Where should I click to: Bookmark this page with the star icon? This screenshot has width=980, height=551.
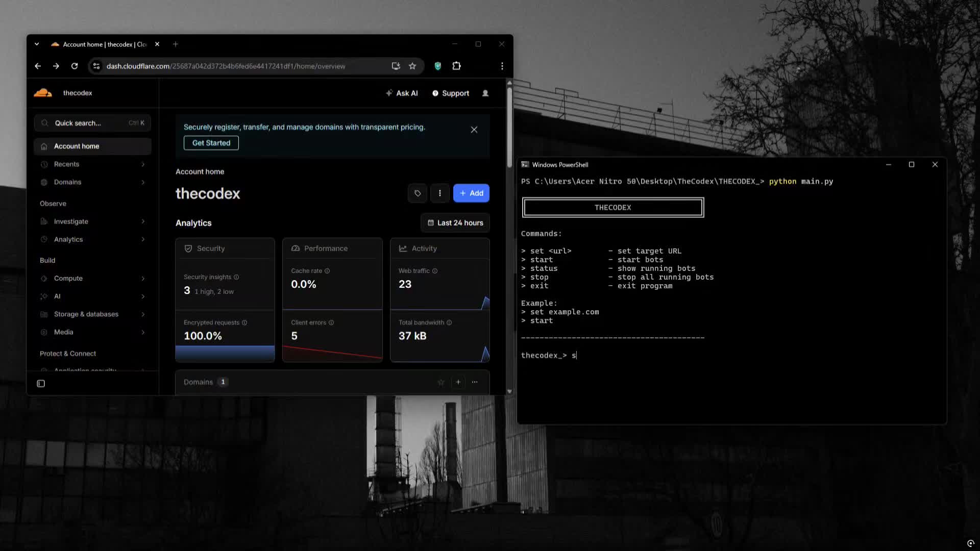coord(412,66)
